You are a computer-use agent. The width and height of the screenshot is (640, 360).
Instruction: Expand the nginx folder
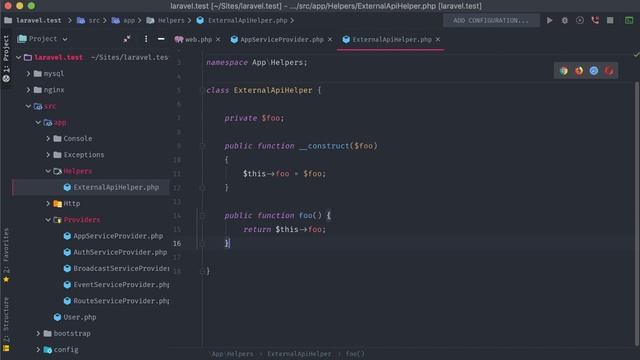coord(28,90)
